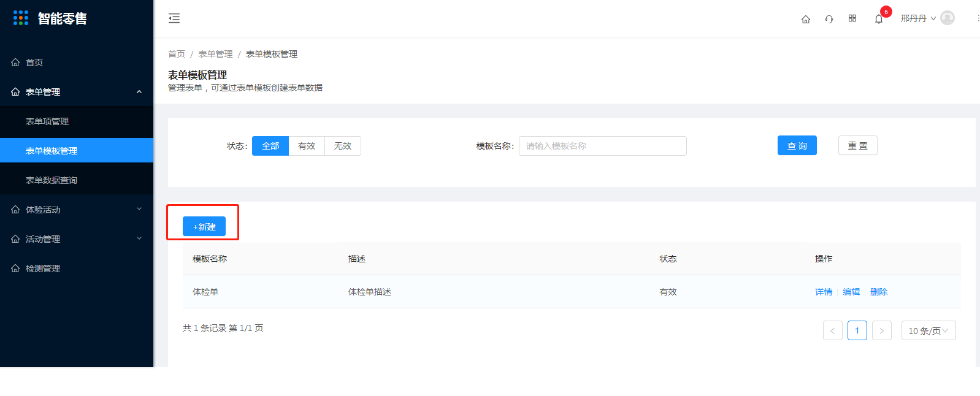
Task: Click the 体检单 name cell
Action: click(x=205, y=292)
